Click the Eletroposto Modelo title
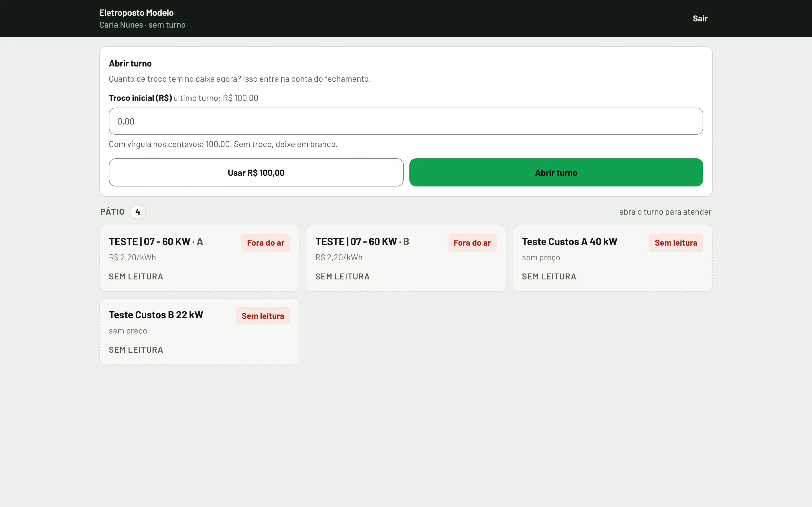Viewport: 812px width, 507px height. (136, 13)
